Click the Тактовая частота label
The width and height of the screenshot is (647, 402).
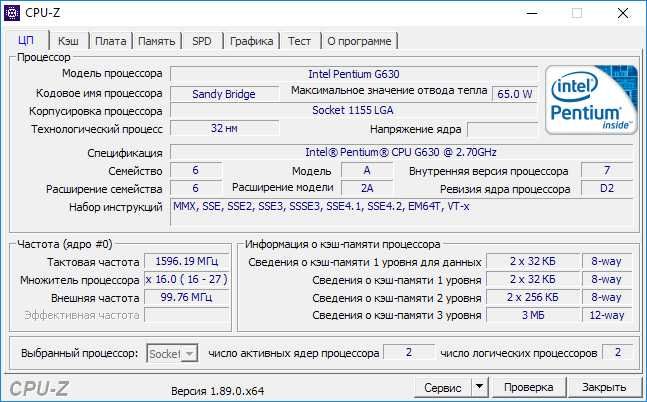coord(93,262)
